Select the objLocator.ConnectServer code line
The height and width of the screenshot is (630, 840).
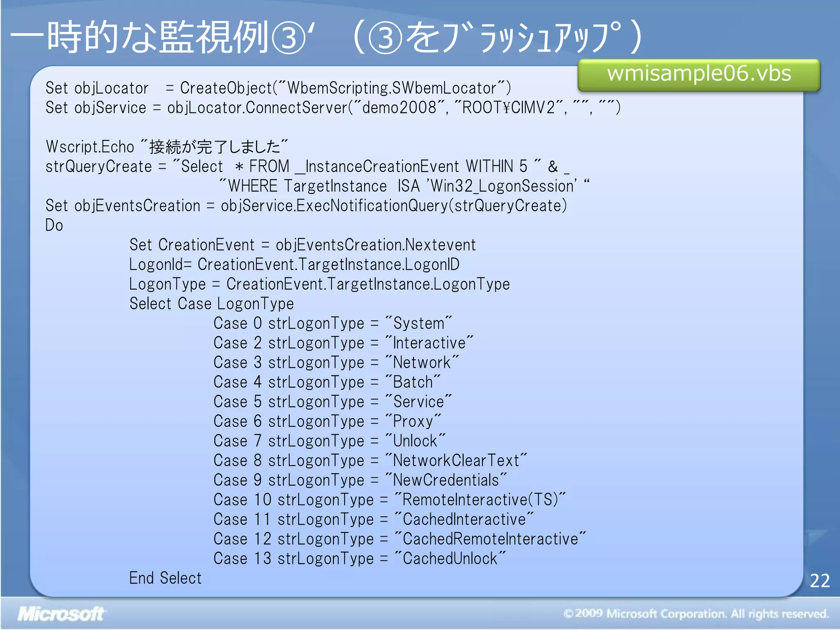tap(333, 108)
